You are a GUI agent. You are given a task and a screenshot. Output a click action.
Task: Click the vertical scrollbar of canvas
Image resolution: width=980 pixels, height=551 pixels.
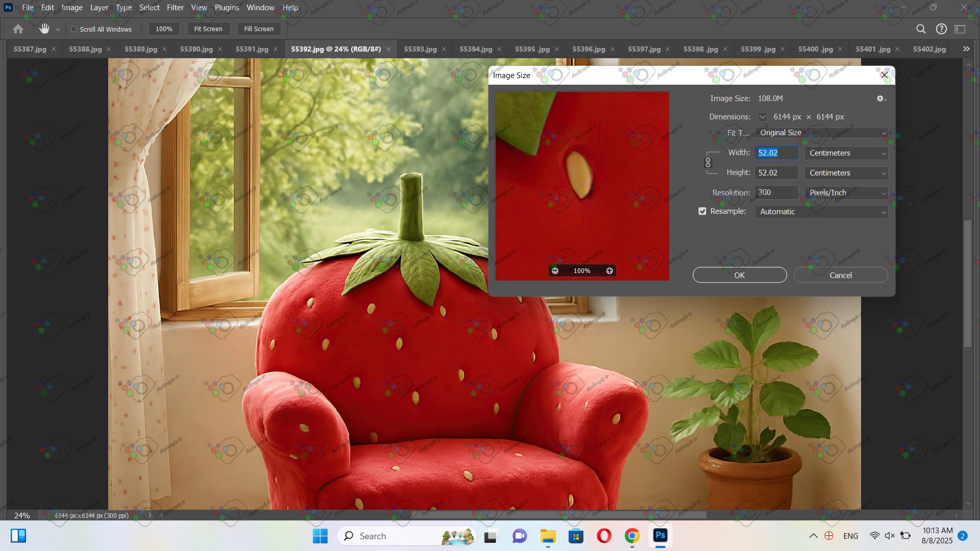click(968, 284)
